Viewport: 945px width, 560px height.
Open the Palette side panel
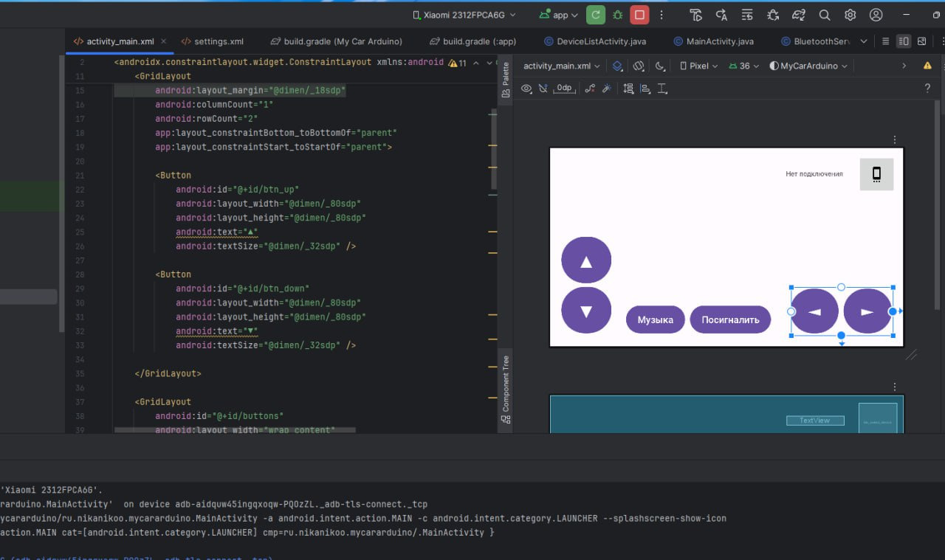click(506, 80)
